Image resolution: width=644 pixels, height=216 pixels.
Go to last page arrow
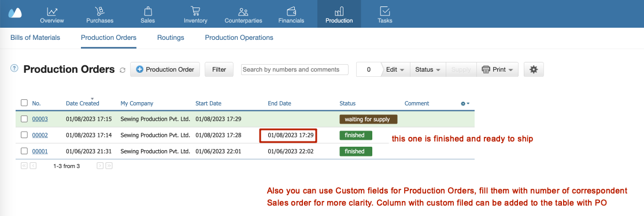coord(109,166)
